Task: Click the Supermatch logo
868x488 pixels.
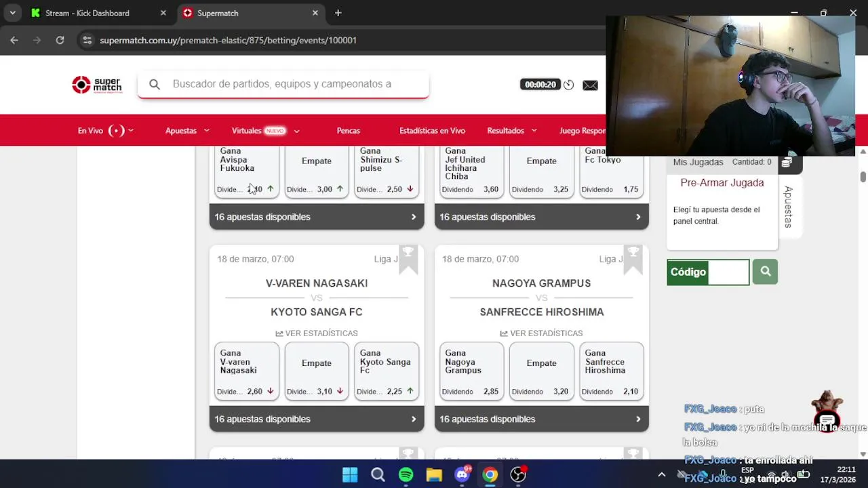Action: click(x=97, y=85)
